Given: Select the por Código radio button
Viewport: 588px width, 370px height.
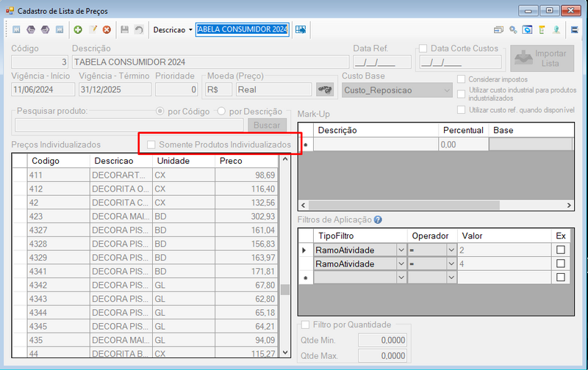Looking at the screenshot, I should (x=160, y=112).
